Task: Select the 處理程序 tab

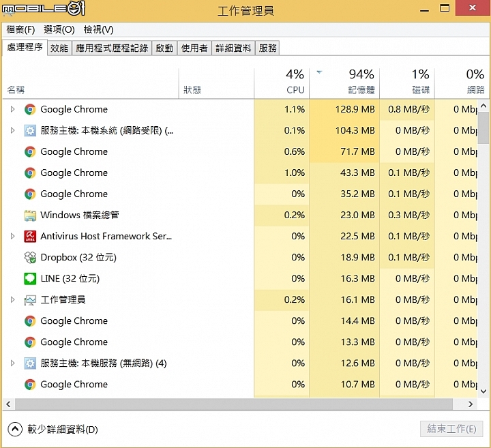Action: 25,47
